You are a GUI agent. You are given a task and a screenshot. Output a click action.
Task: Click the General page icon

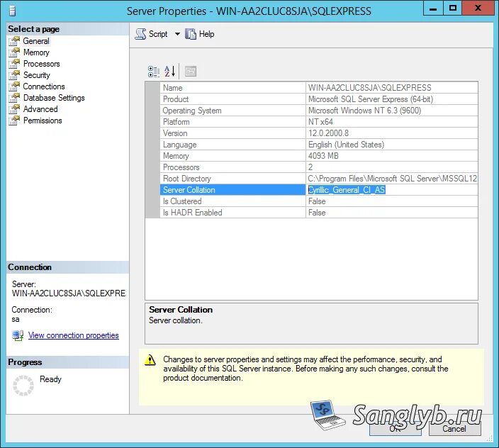[x=14, y=41]
